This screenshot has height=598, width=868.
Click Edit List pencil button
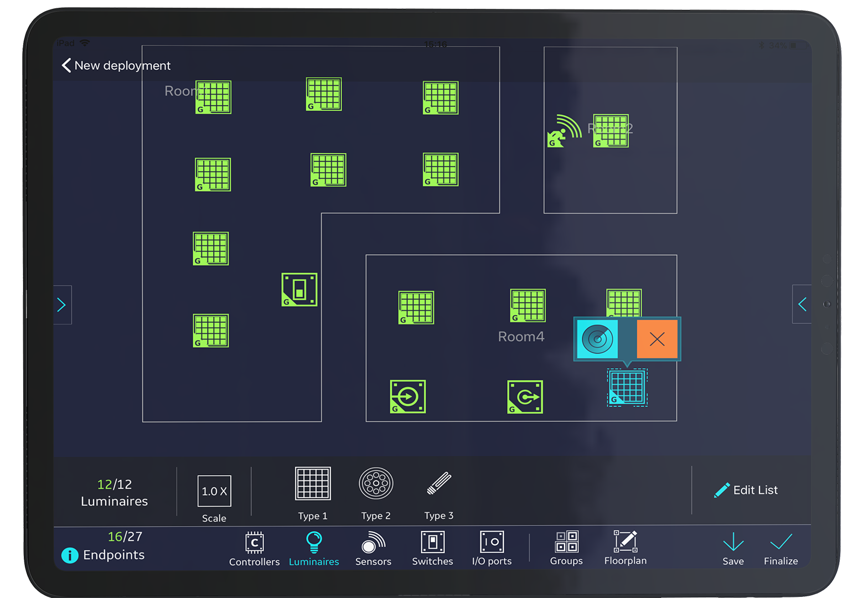746,490
